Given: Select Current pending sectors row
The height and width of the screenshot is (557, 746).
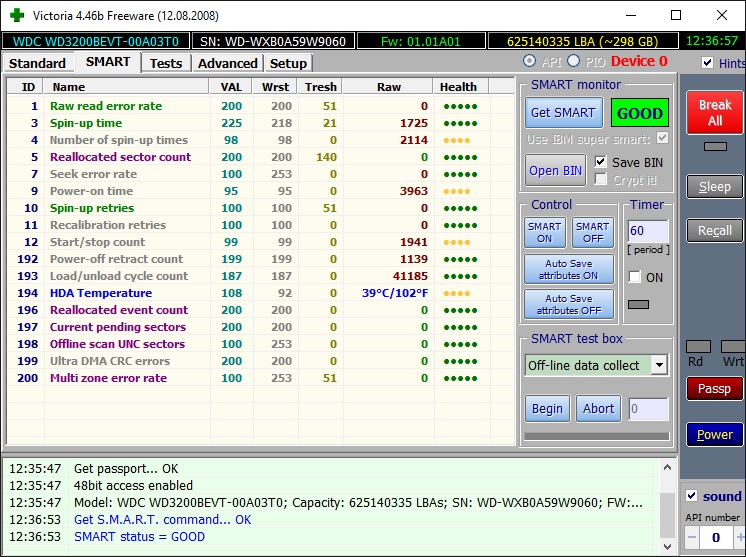Looking at the screenshot, I should tap(261, 327).
